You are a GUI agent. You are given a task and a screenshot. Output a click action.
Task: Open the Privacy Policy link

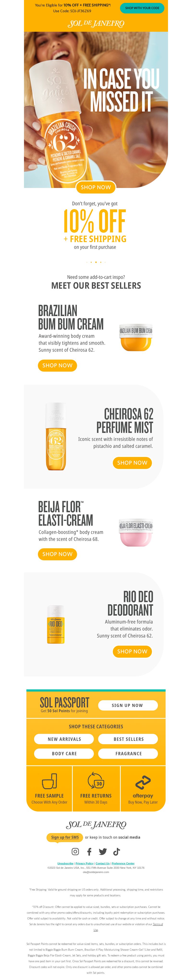point(84,863)
